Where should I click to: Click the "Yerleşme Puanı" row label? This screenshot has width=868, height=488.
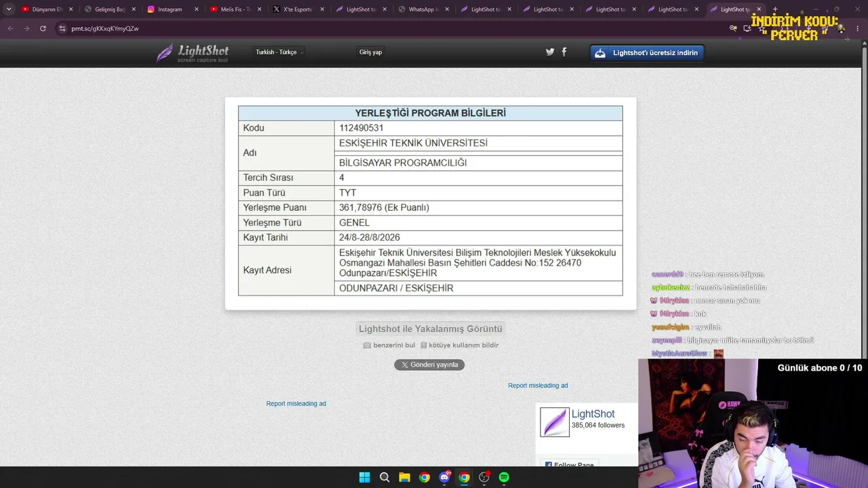click(x=275, y=207)
